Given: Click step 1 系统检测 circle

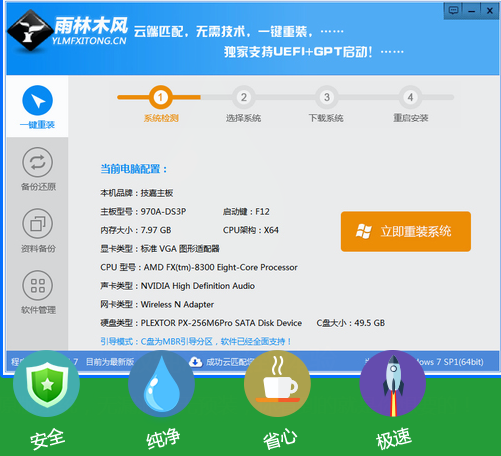Looking at the screenshot, I should pos(160,97).
